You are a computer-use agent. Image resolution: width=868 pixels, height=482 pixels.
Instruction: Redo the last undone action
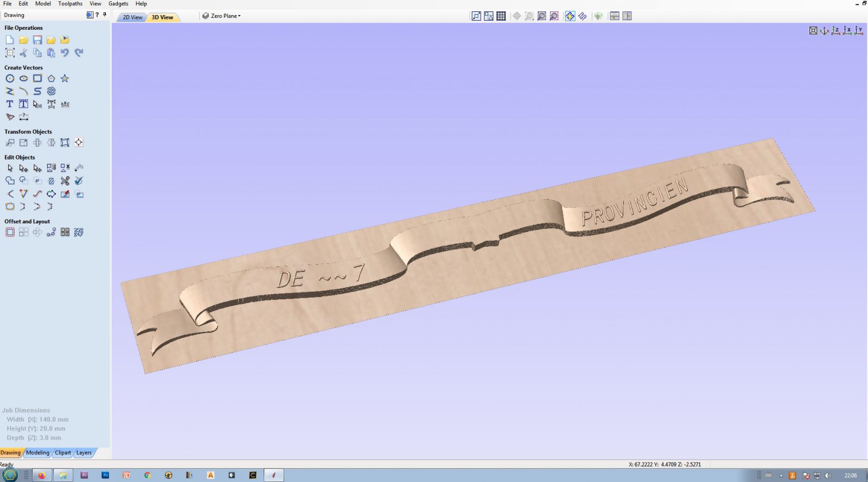click(79, 53)
